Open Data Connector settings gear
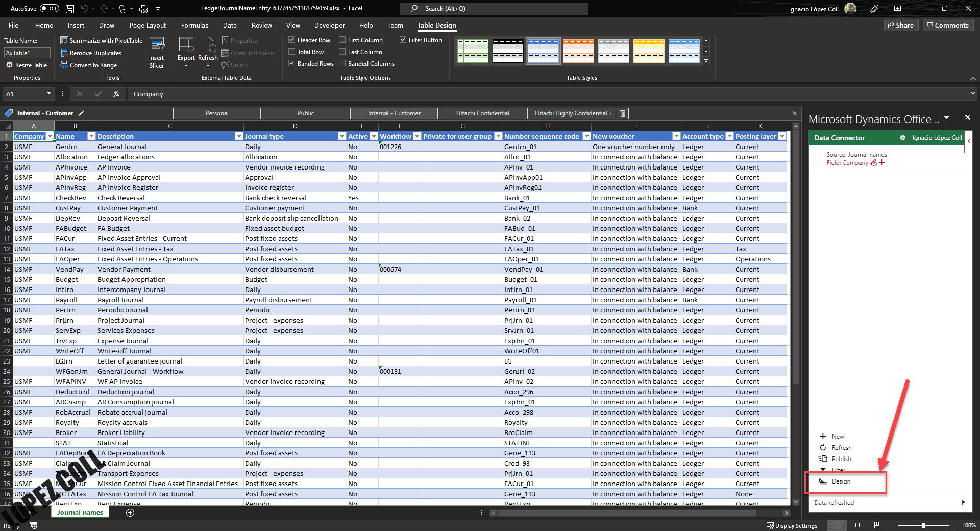The width and height of the screenshot is (980, 531). 902,138
